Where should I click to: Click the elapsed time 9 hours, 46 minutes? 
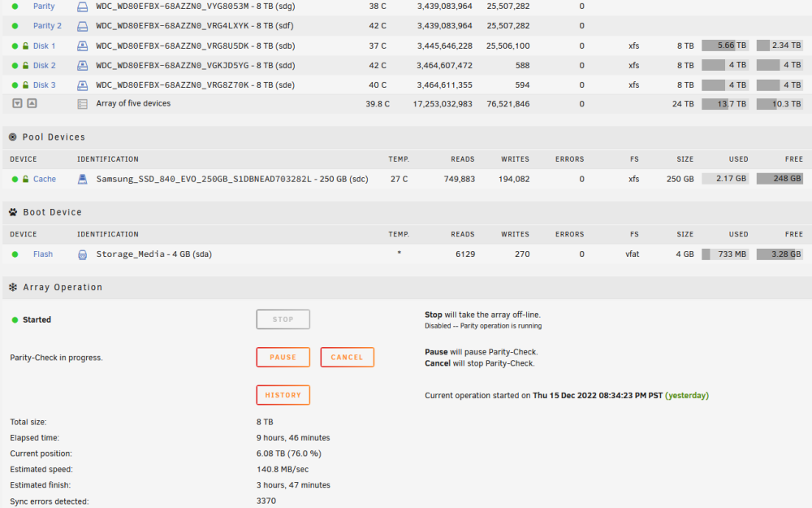coord(293,438)
